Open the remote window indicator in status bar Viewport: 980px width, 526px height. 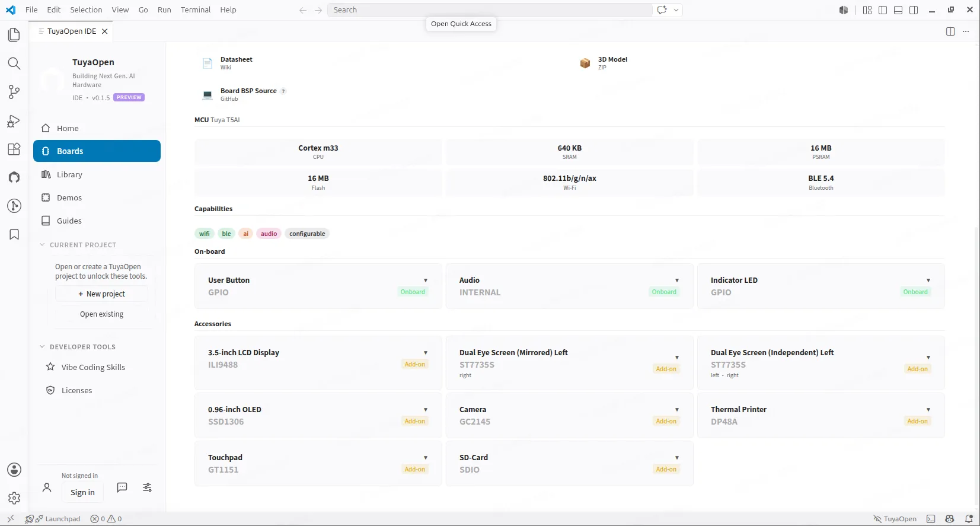point(11,519)
